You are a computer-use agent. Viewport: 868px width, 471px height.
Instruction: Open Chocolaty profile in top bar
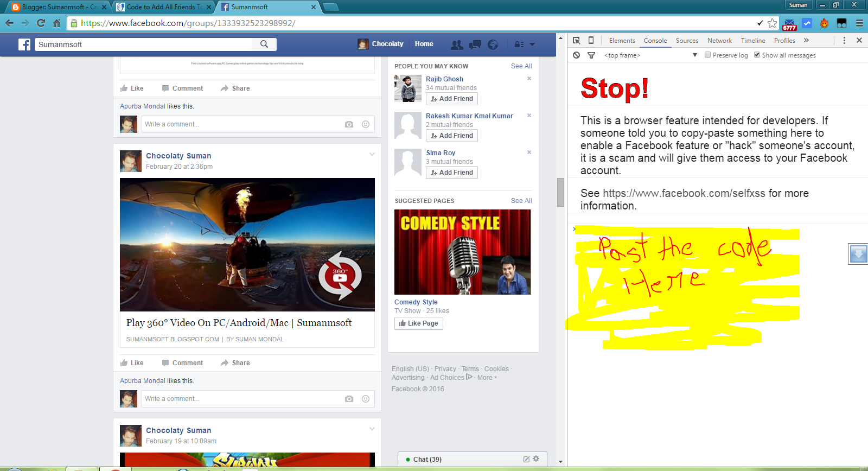coord(381,44)
